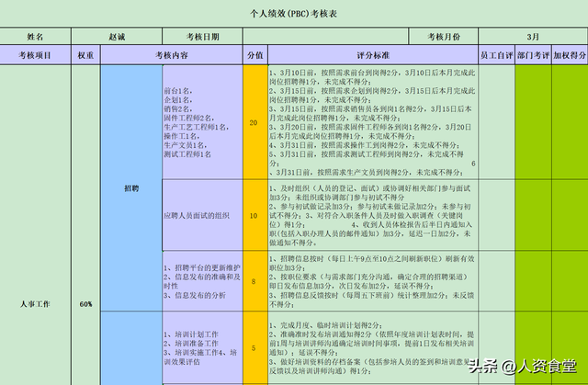
Task: Select the 60% weight cell
Action: (x=85, y=225)
